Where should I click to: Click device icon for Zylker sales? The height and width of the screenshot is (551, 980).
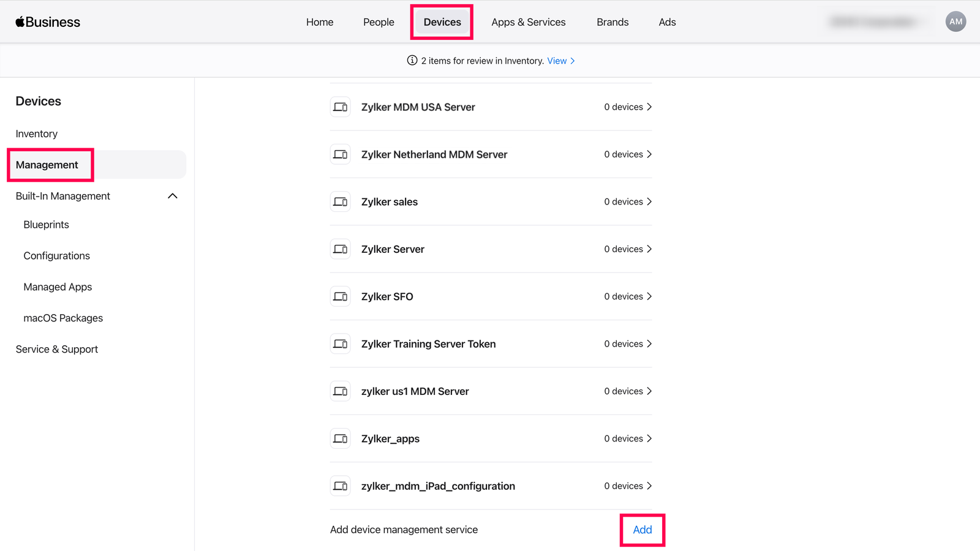pos(341,201)
